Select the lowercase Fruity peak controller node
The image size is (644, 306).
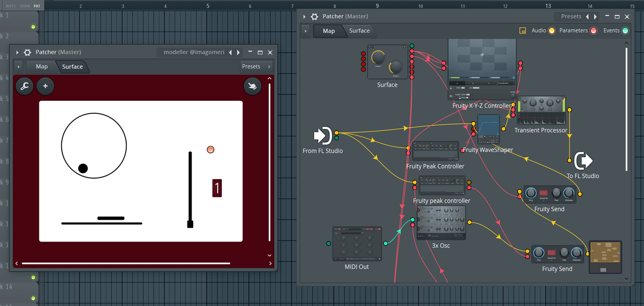tap(442, 186)
